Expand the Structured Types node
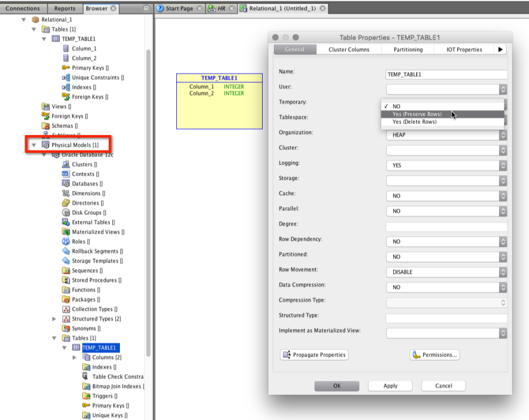The image size is (529, 420). [55, 319]
